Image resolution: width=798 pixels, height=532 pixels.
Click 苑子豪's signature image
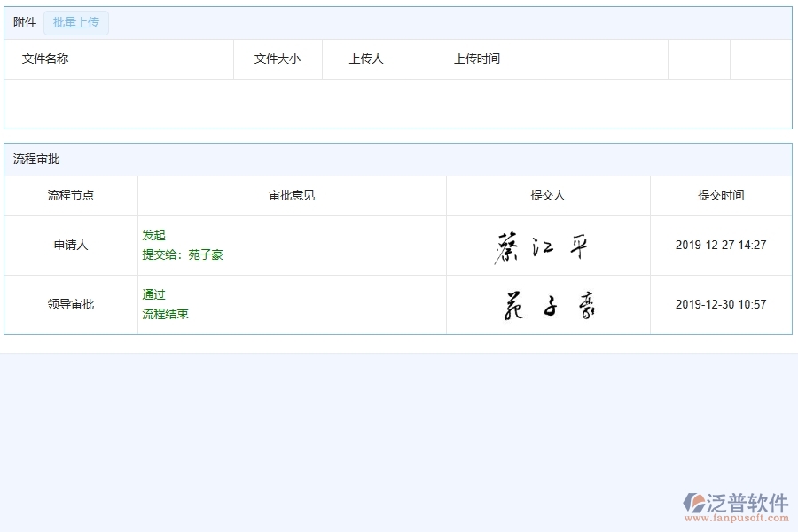click(x=547, y=304)
